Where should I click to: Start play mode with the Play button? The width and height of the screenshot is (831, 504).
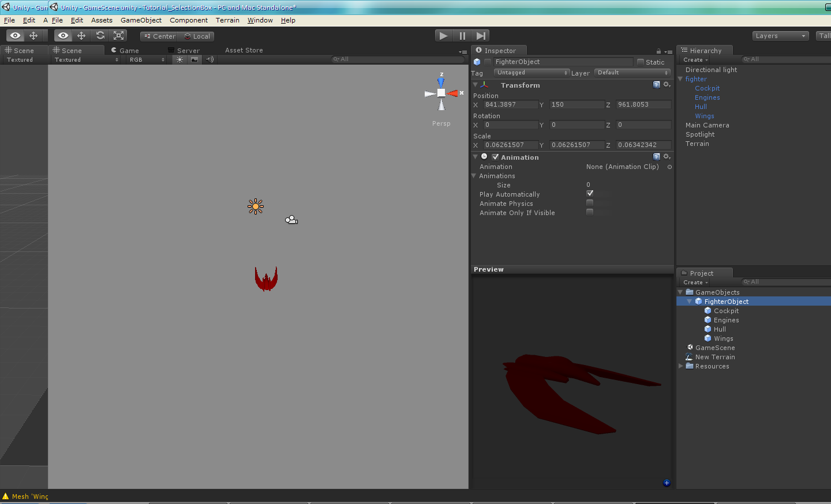click(x=443, y=36)
